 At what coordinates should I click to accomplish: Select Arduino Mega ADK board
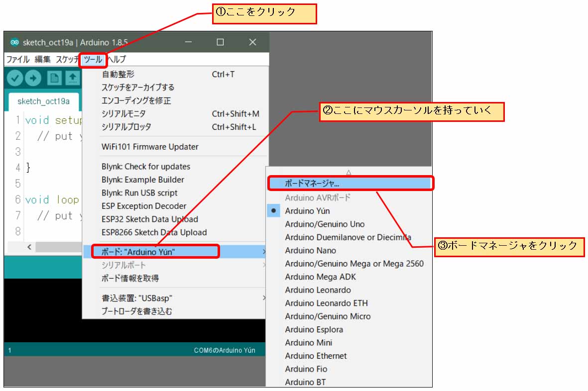pos(349,277)
